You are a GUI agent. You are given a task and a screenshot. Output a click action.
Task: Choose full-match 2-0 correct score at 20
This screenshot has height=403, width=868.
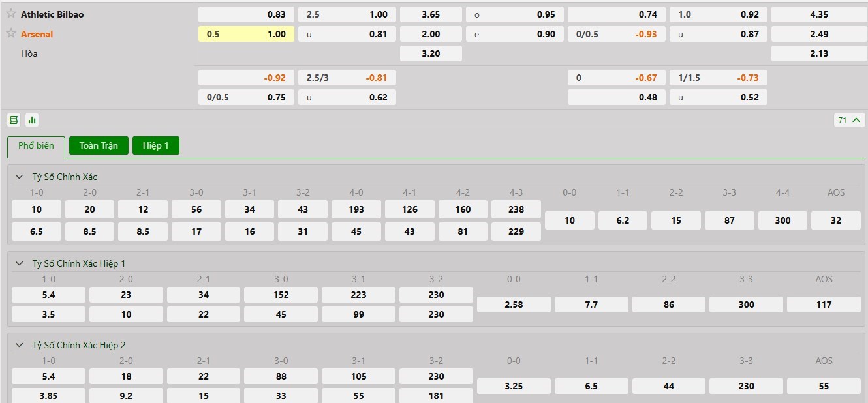89,209
